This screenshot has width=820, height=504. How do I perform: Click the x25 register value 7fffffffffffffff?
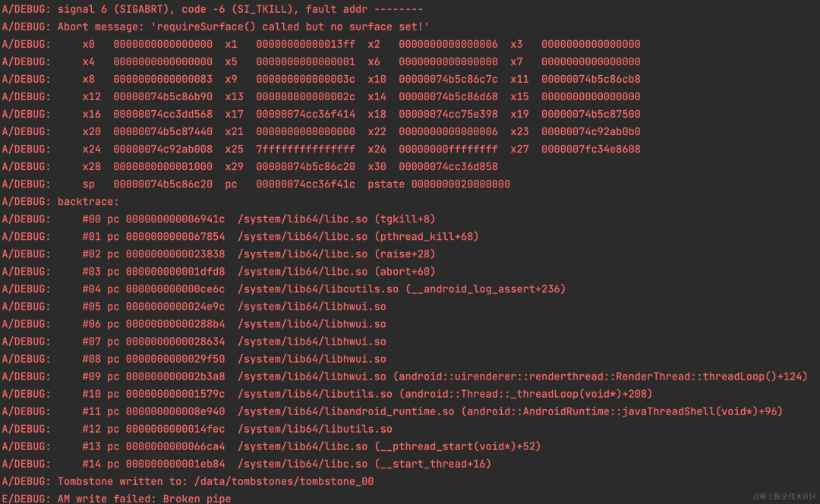(x=305, y=150)
